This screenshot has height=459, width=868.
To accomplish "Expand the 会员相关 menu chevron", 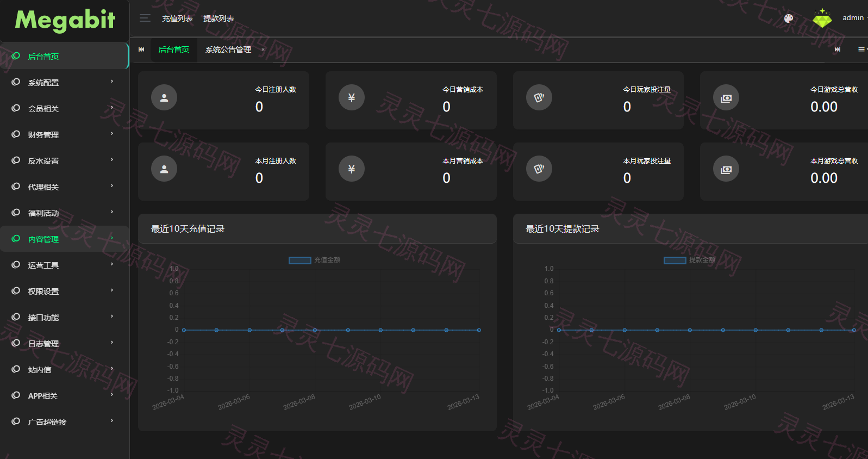I will tap(112, 108).
